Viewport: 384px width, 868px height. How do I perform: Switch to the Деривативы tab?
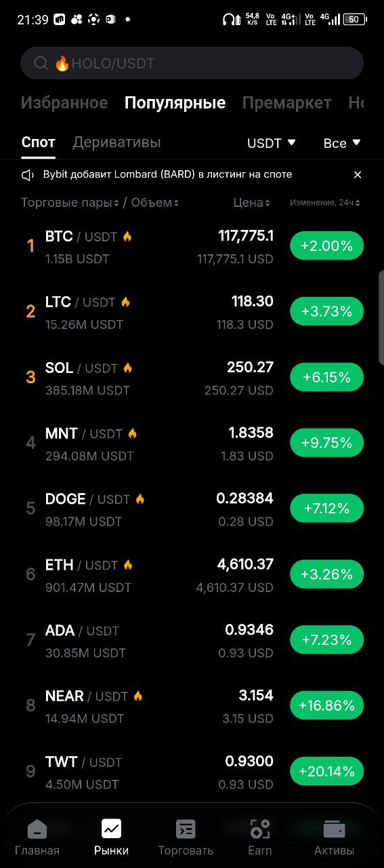point(116,142)
